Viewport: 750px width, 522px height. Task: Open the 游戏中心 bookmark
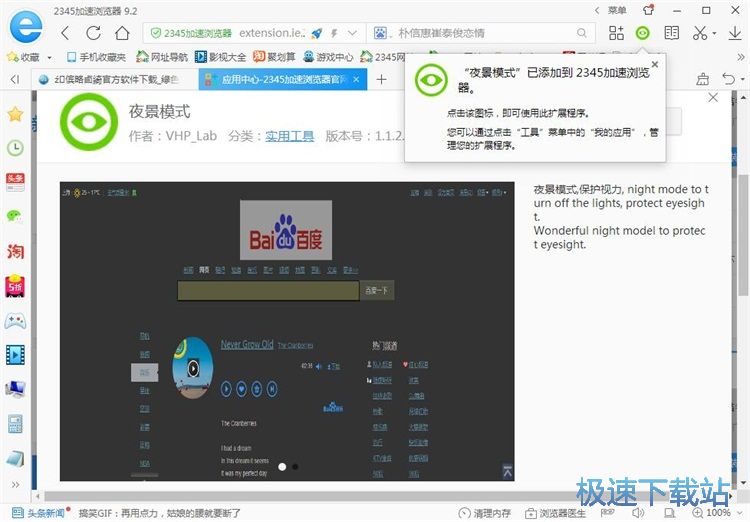point(328,57)
